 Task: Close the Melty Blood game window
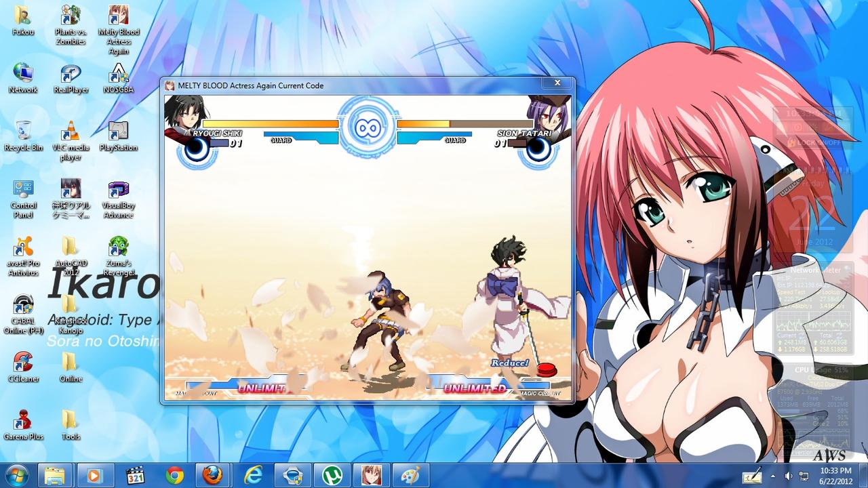pyautogui.click(x=557, y=83)
